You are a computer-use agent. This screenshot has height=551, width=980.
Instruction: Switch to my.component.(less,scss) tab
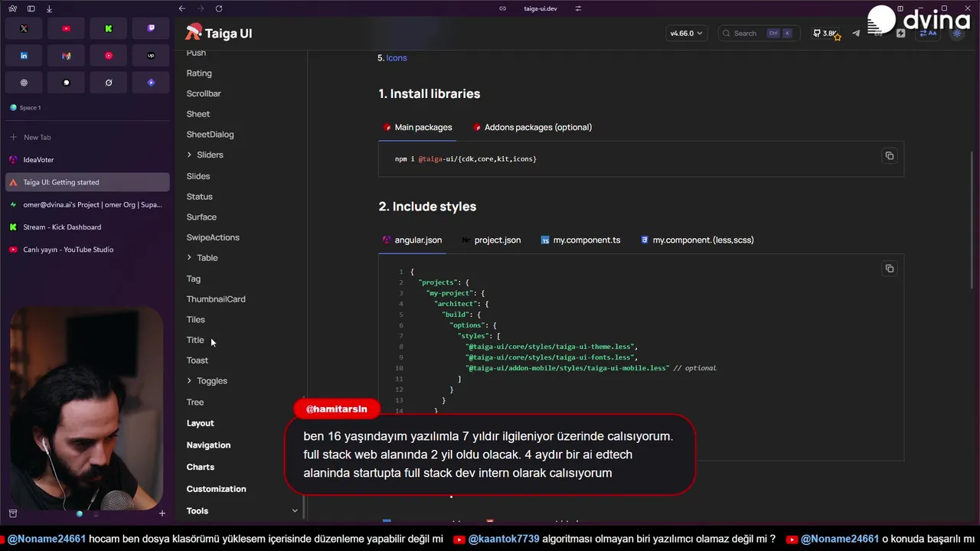pyautogui.click(x=697, y=240)
